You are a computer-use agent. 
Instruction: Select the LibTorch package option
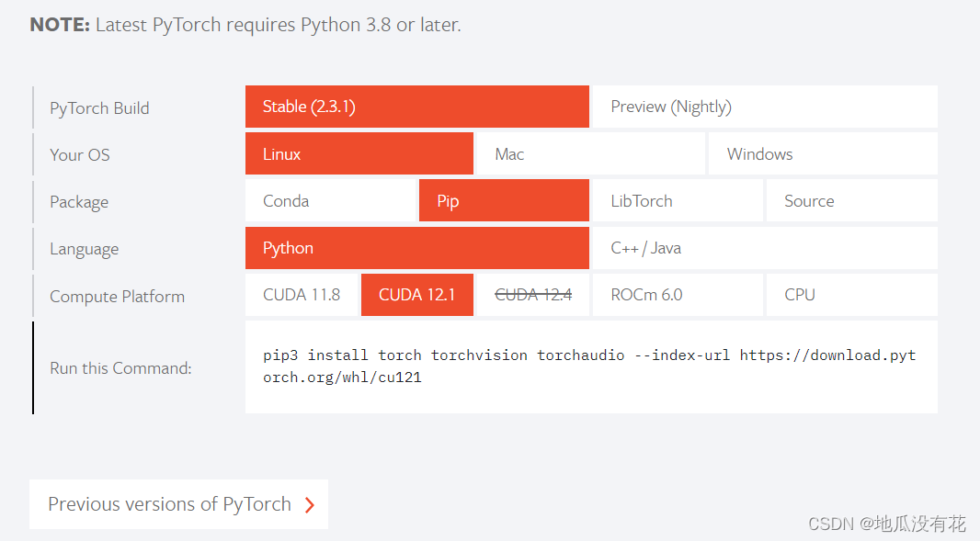coord(677,201)
